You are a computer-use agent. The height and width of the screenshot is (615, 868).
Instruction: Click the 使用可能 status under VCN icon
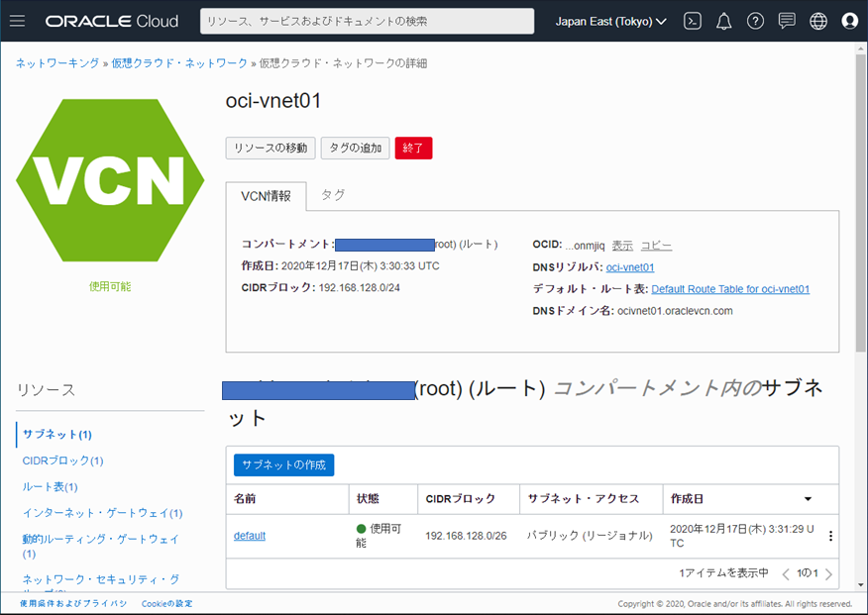tap(110, 286)
